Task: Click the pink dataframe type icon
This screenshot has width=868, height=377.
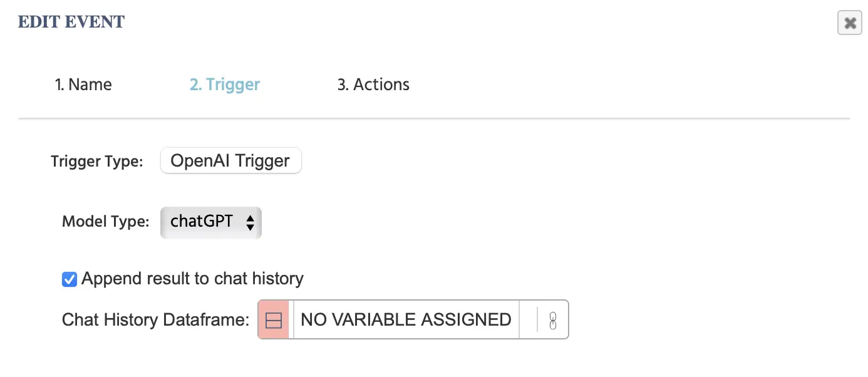Action: tap(274, 320)
